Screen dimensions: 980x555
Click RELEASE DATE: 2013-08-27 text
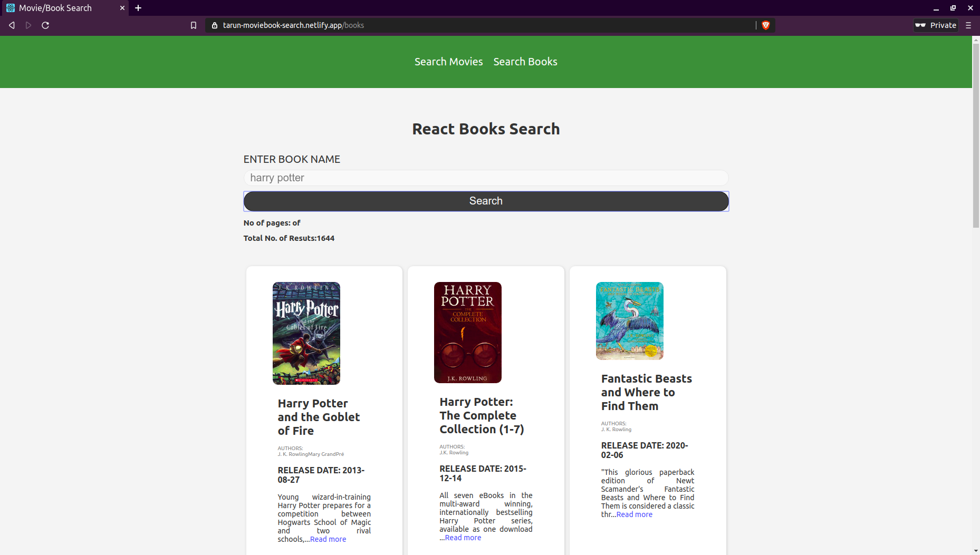[321, 475]
